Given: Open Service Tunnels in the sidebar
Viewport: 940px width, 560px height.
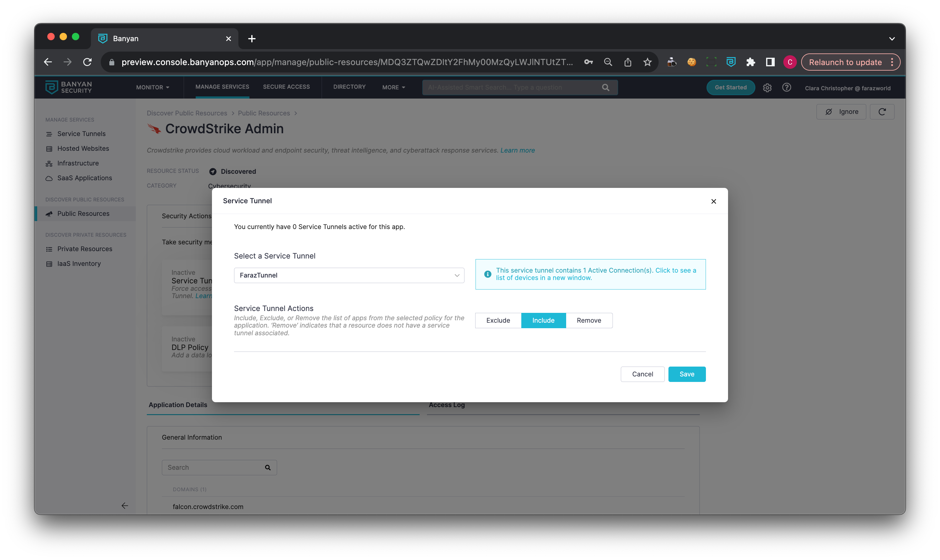Looking at the screenshot, I should pos(81,134).
